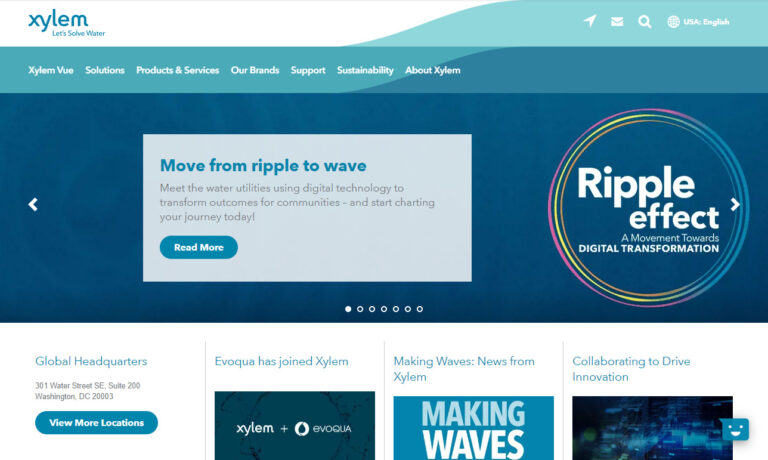The image size is (768, 460).
Task: Open the location finder arrow icon
Action: pos(590,21)
